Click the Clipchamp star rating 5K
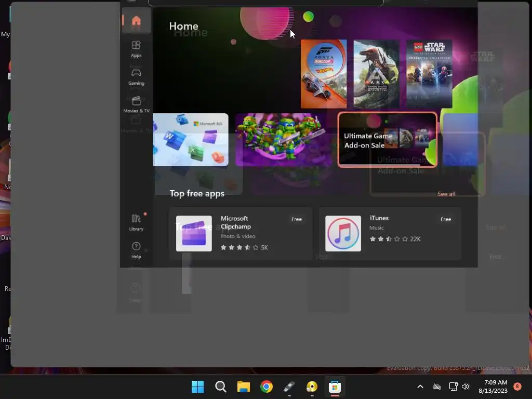 pyautogui.click(x=244, y=247)
